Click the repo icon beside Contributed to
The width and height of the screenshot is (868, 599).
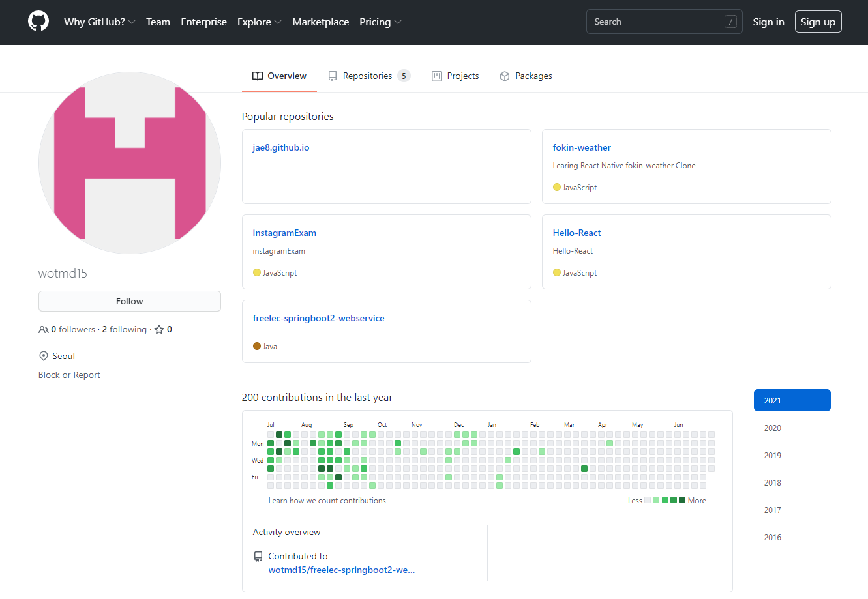coord(258,556)
